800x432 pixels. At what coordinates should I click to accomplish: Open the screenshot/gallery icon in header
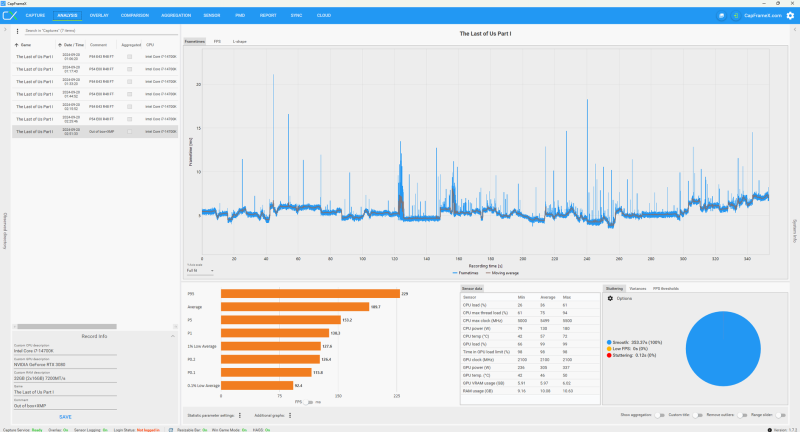point(721,16)
